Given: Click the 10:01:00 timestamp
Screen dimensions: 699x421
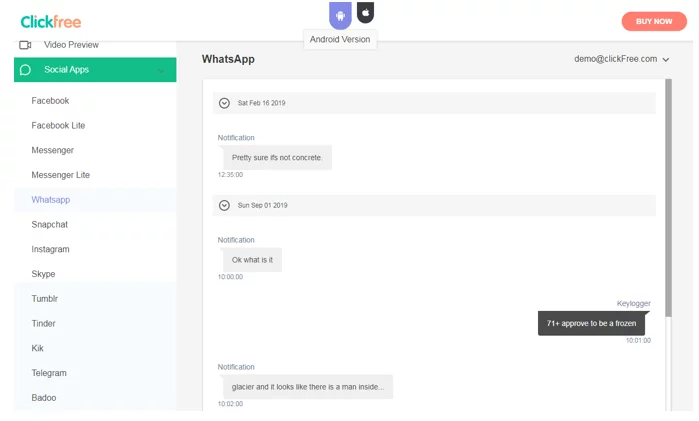Looking at the screenshot, I should pos(638,340).
